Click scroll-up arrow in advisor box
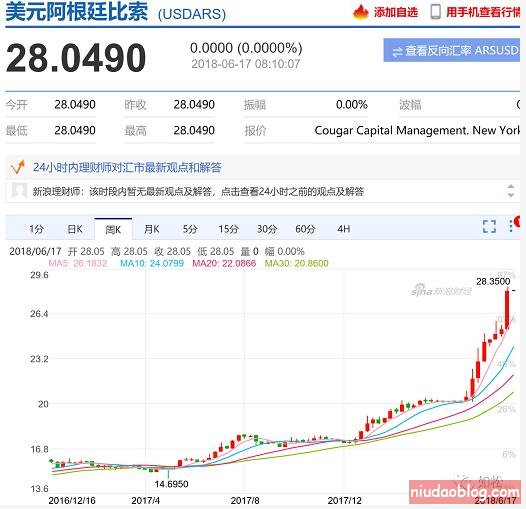The height and width of the screenshot is (509, 526). 511,187
